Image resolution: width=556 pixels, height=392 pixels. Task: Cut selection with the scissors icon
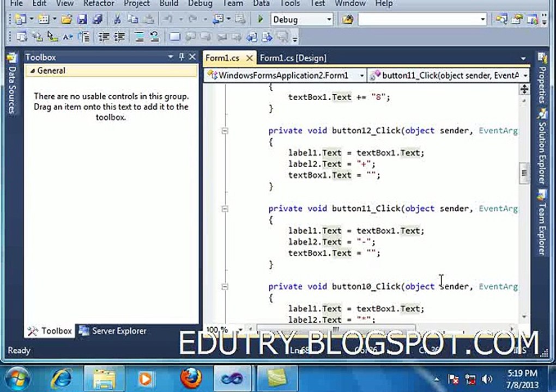(117, 19)
